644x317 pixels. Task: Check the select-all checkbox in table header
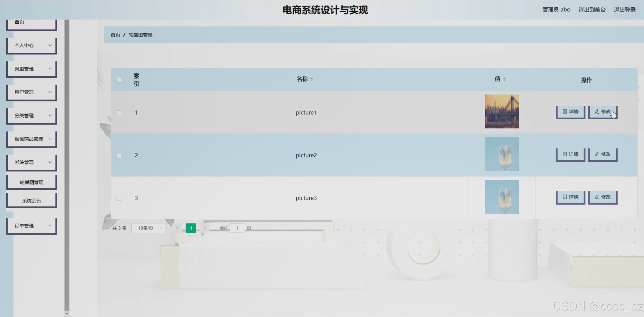[119, 80]
